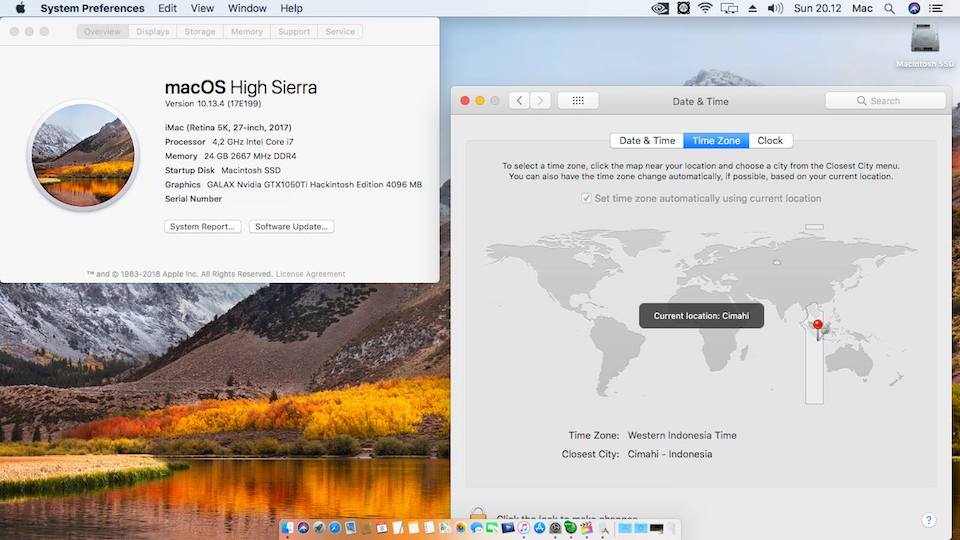Open Notes from the Dock

click(x=413, y=527)
